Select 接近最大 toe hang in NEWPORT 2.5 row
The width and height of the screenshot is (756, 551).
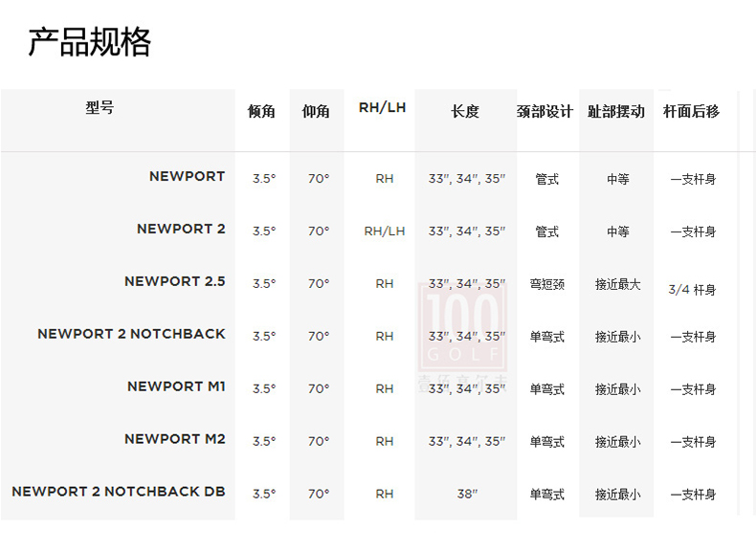pos(618,284)
